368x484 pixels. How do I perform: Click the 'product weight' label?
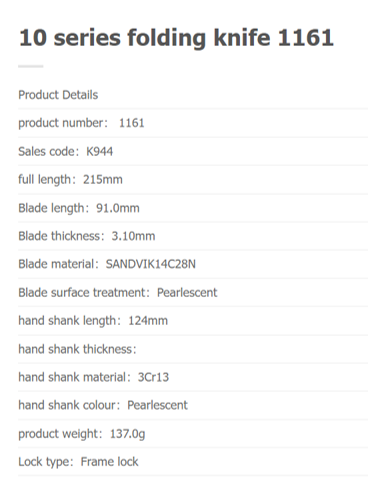[59, 434]
